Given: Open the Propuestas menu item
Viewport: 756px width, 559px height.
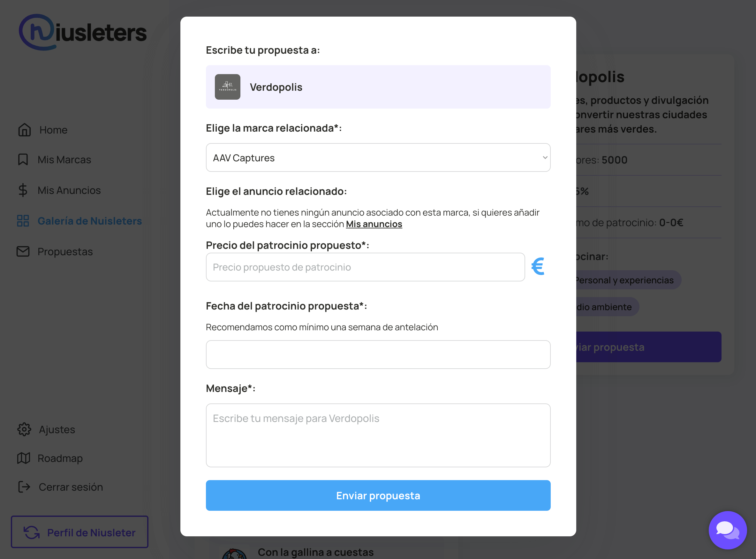Looking at the screenshot, I should (x=65, y=251).
